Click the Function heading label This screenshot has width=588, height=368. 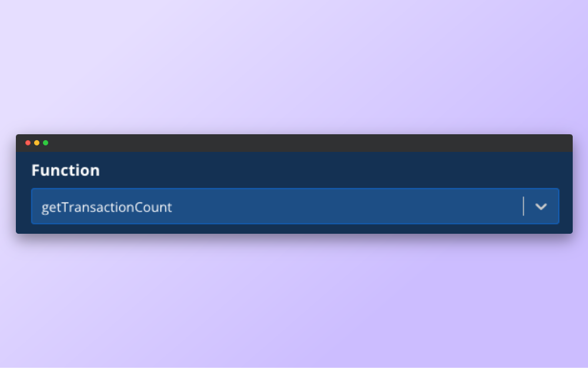pos(66,170)
